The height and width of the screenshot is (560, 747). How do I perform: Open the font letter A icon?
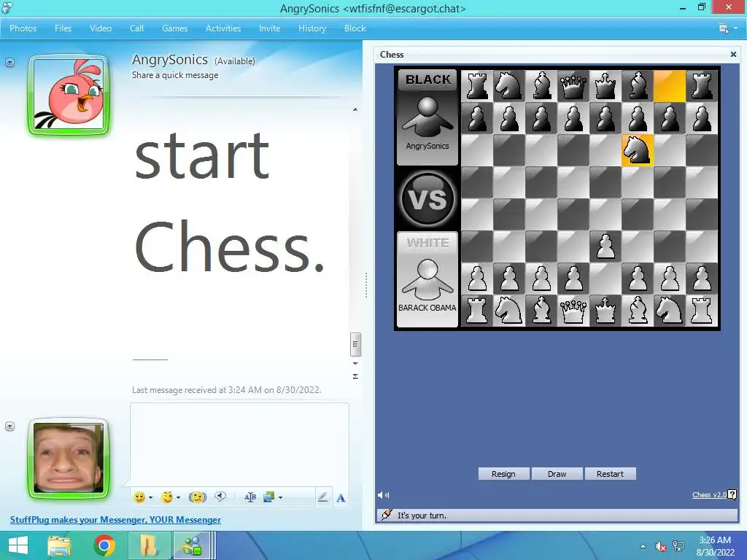point(341,498)
